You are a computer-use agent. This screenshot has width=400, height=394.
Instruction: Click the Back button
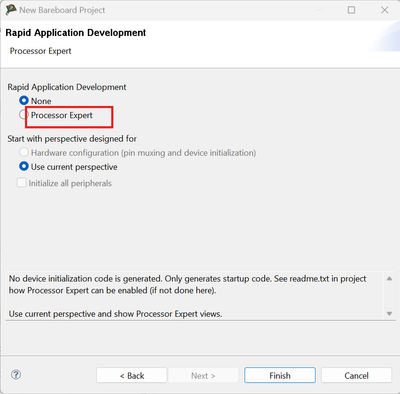(x=132, y=376)
